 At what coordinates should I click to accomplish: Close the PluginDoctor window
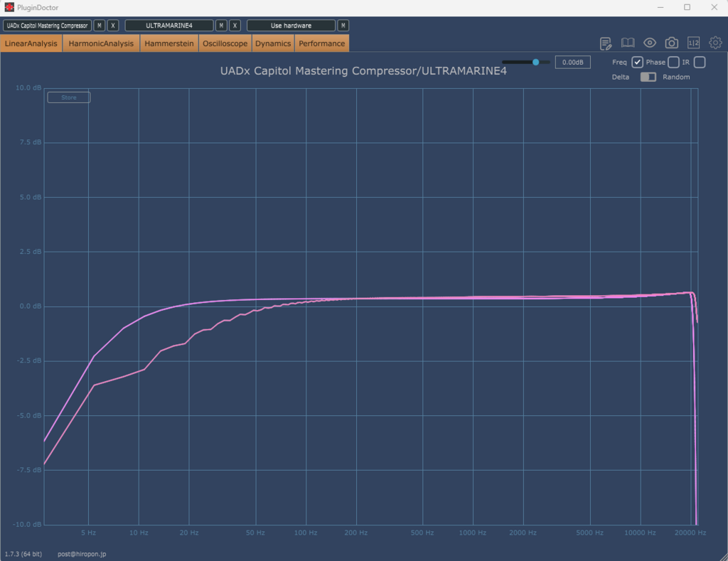[714, 7]
